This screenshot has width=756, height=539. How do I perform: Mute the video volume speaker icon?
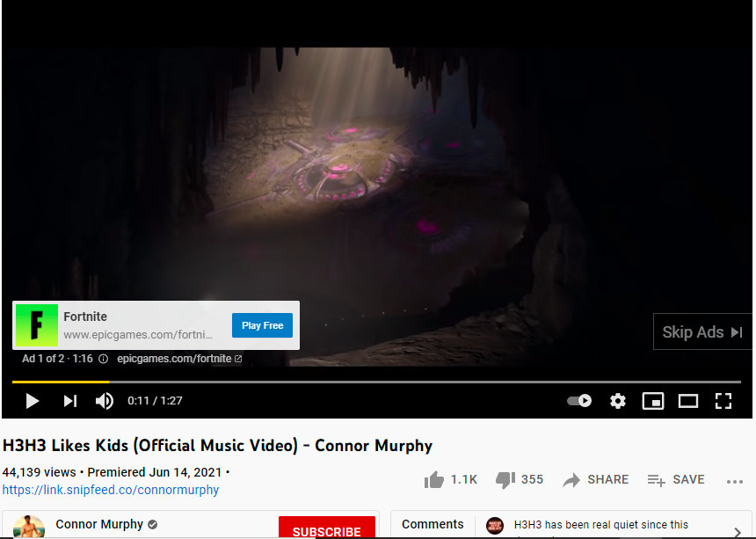pos(105,401)
